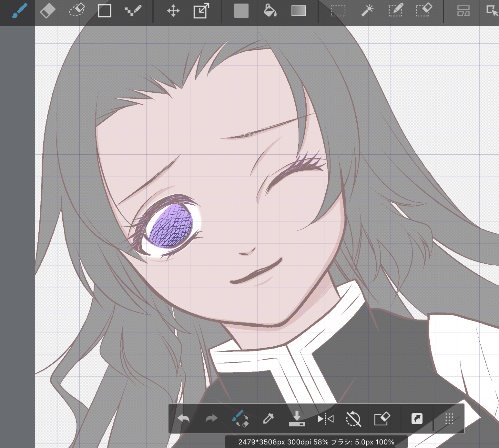This screenshot has width=499, height=448.
Task: Select the solid Fill rectangle tool
Action: [x=241, y=11]
